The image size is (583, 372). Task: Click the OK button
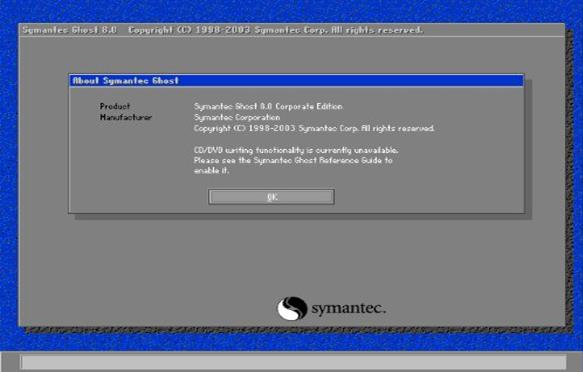271,197
